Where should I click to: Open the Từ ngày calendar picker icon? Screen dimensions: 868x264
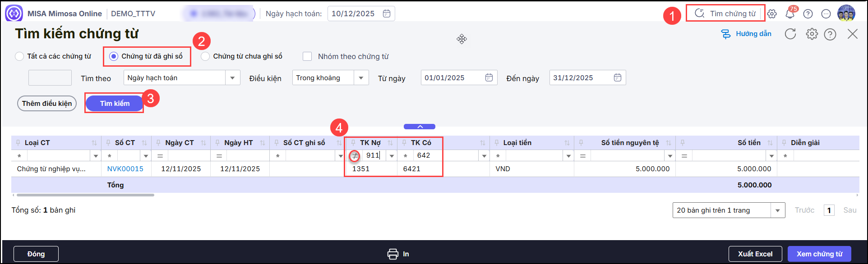(x=489, y=77)
